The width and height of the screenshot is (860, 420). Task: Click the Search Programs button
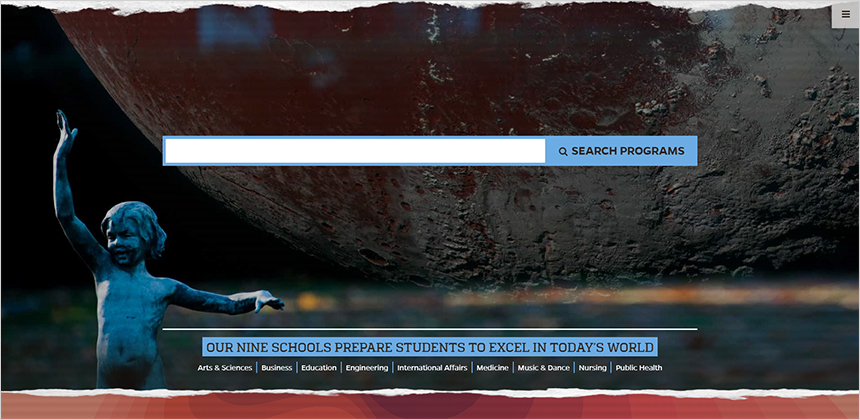pyautogui.click(x=621, y=151)
